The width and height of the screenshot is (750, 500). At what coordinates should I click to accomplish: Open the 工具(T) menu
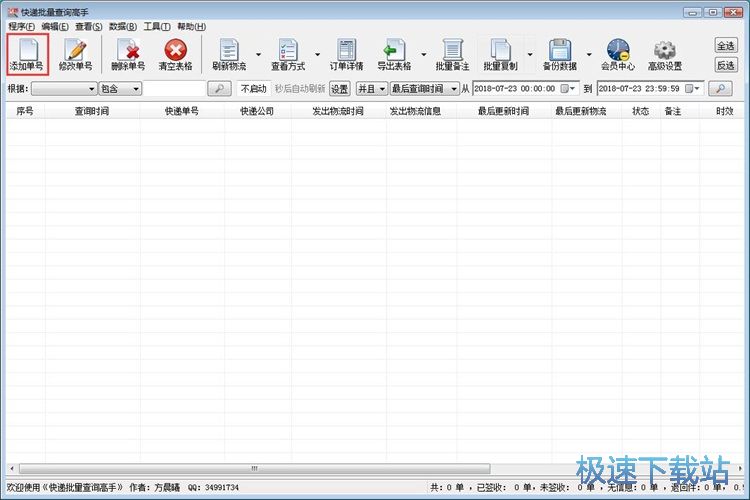[157, 26]
